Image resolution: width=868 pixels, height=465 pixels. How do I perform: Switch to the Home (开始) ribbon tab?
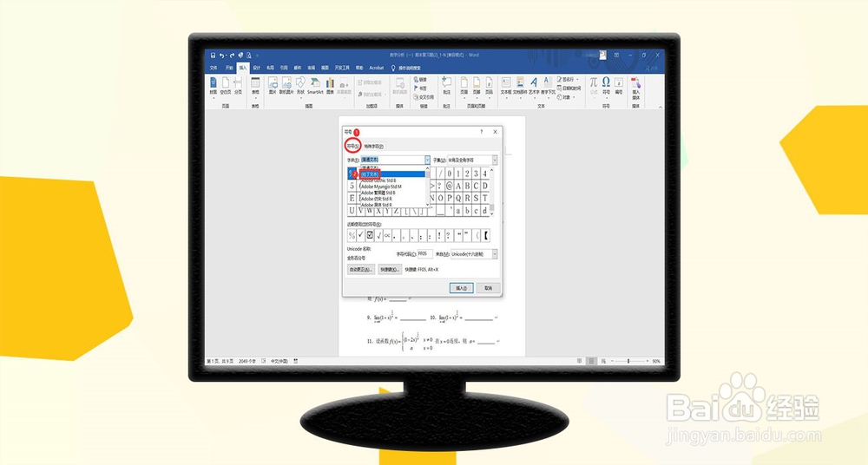tap(228, 68)
